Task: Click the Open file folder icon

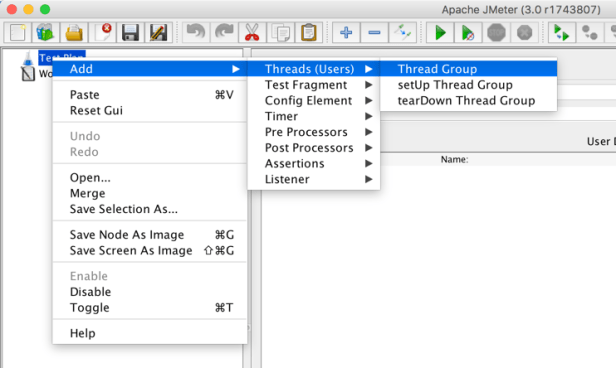Action: pos(74,33)
